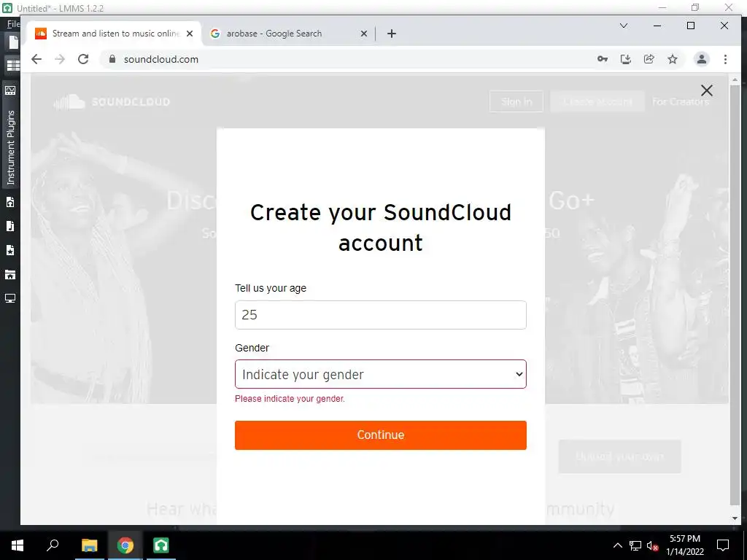The image size is (747, 560).
Task: Open LMMS My Home sidebar icon
Action: (10, 275)
